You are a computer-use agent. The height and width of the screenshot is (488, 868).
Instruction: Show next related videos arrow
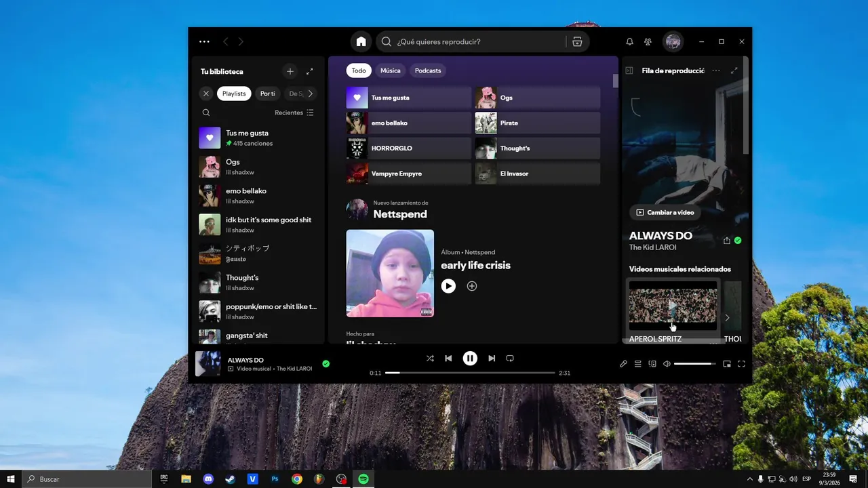coord(727,317)
